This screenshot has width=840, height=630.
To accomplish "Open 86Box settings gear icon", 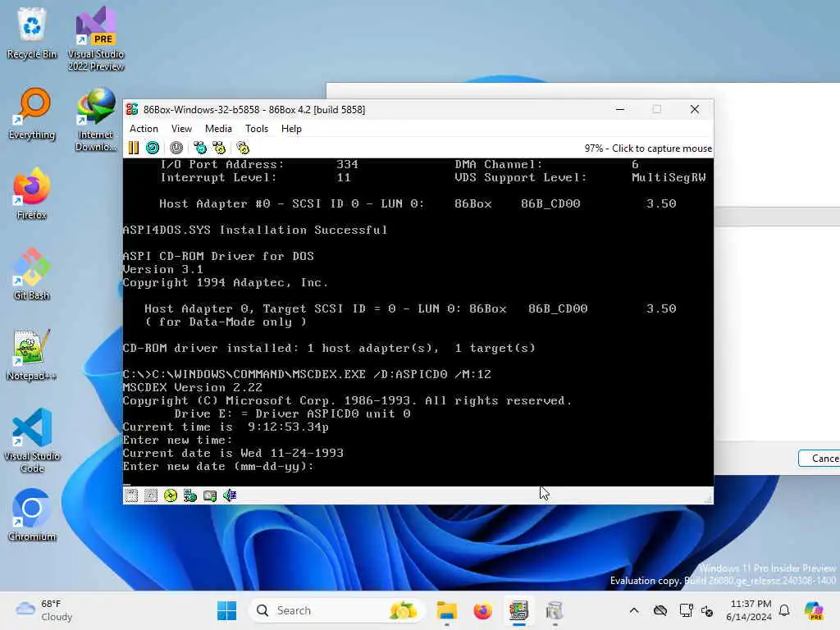I will coord(243,148).
